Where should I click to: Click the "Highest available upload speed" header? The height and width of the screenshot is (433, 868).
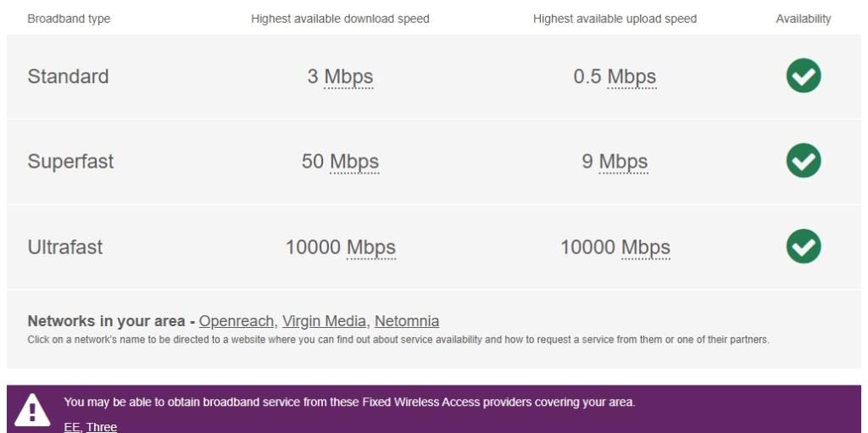[615, 19]
